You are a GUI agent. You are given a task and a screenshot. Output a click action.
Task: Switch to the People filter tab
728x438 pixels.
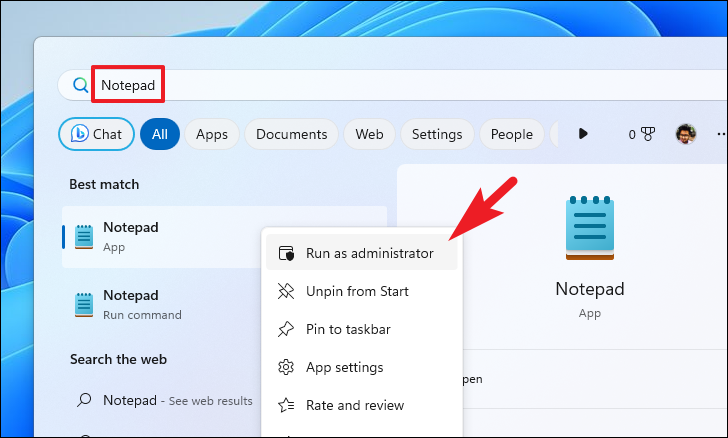click(x=512, y=134)
